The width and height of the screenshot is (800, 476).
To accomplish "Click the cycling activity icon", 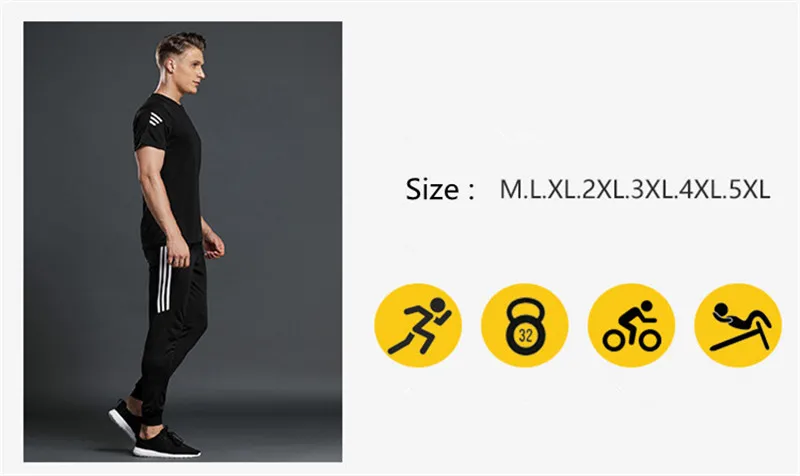I will click(631, 325).
